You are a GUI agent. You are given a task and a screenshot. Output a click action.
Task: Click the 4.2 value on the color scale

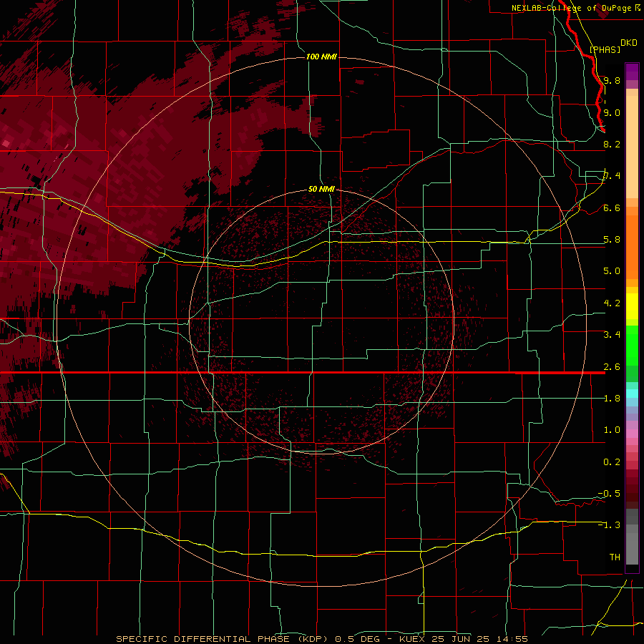tap(612, 303)
